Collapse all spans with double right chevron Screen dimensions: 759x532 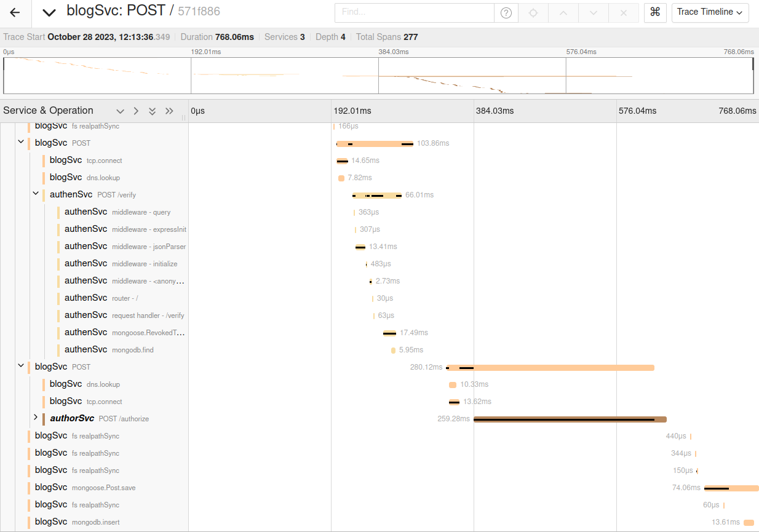pyautogui.click(x=169, y=111)
